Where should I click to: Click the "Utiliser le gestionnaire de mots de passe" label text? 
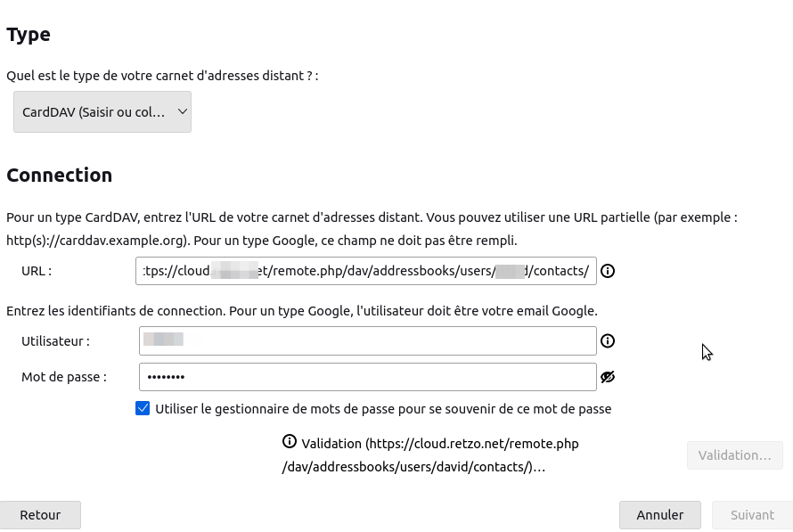coord(383,409)
